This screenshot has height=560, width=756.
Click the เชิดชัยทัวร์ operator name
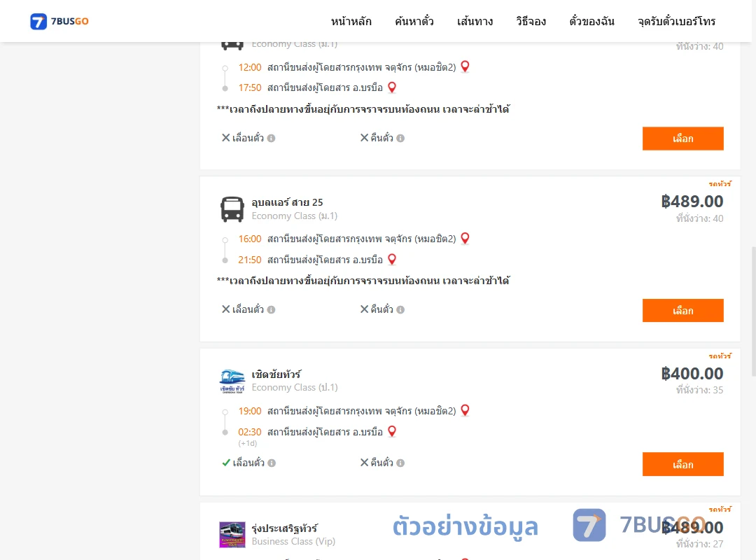point(276,374)
